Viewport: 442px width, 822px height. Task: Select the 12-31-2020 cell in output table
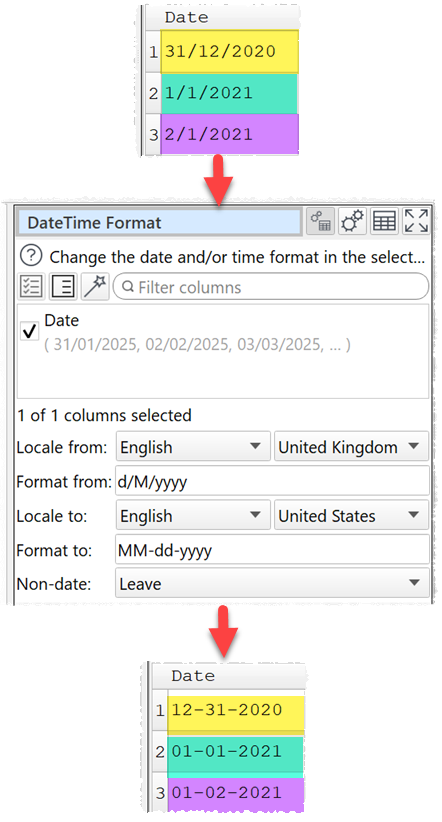(236, 711)
